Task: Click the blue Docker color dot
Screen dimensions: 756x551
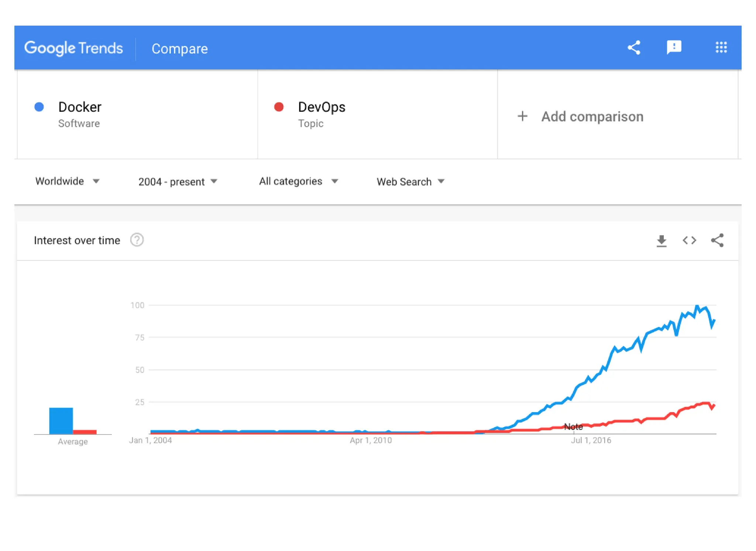Action: 39,107
